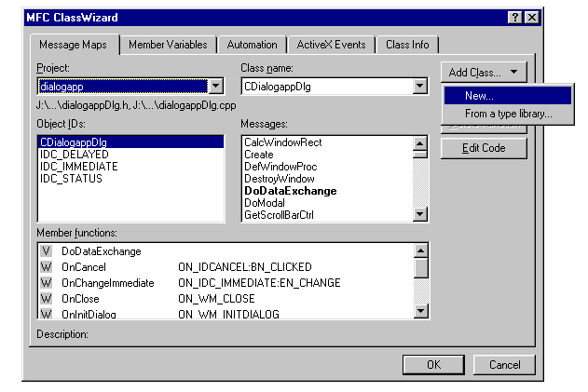Select CDialogappDlg in Object IDs list
Viewport: 588px width, 392px height.
click(x=130, y=142)
